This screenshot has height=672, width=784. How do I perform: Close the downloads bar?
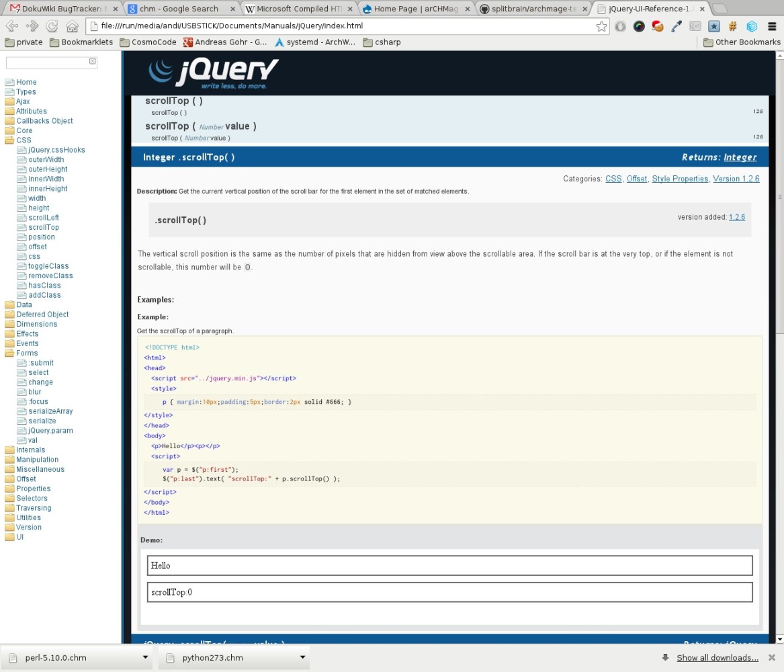(x=772, y=657)
